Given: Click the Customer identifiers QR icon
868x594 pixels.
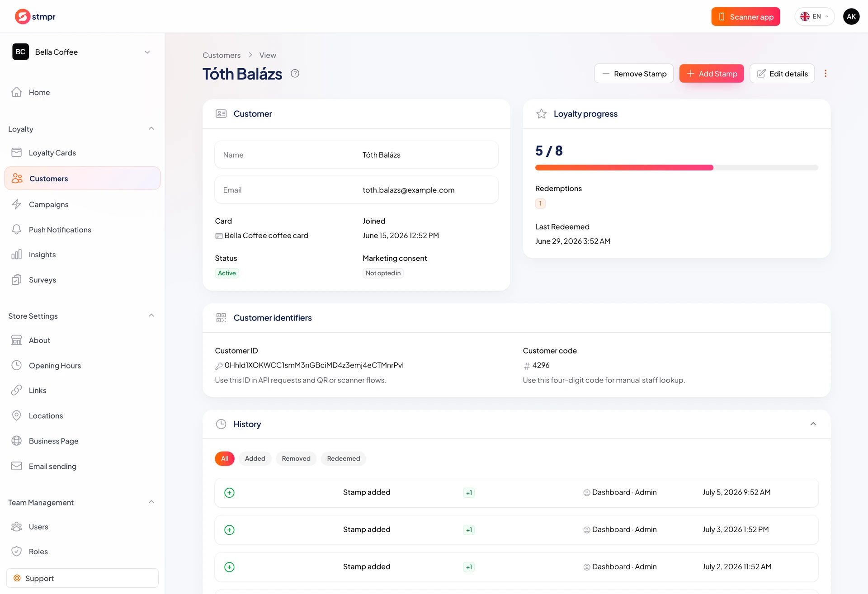Looking at the screenshot, I should [221, 318].
